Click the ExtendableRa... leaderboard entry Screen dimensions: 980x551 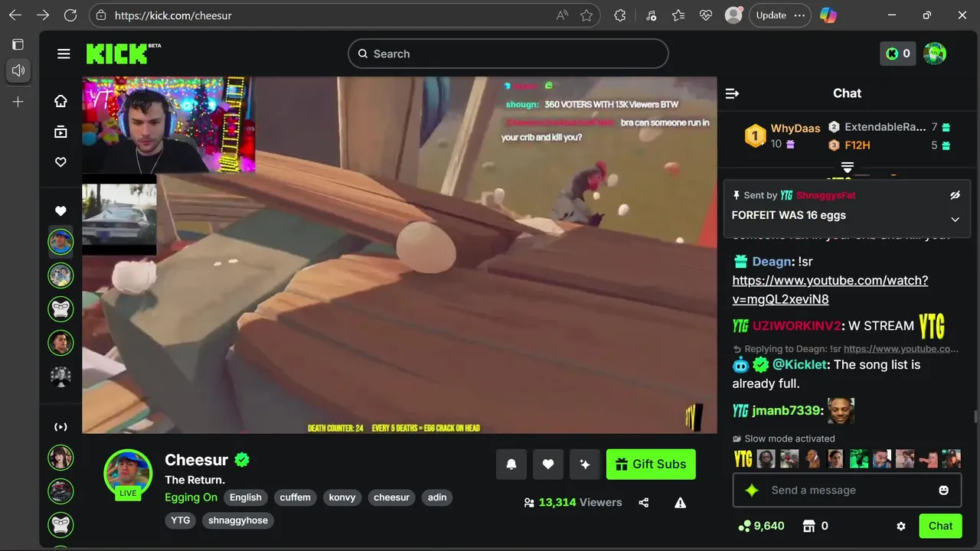[x=889, y=127]
